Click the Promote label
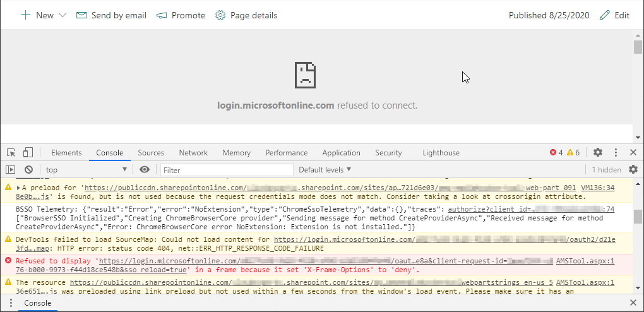This screenshot has width=644, height=312. coord(189,16)
